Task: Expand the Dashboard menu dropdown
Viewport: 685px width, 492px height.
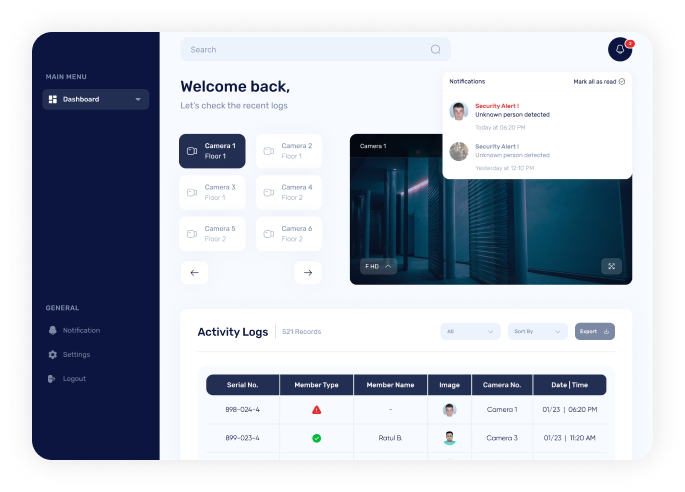Action: pos(138,99)
